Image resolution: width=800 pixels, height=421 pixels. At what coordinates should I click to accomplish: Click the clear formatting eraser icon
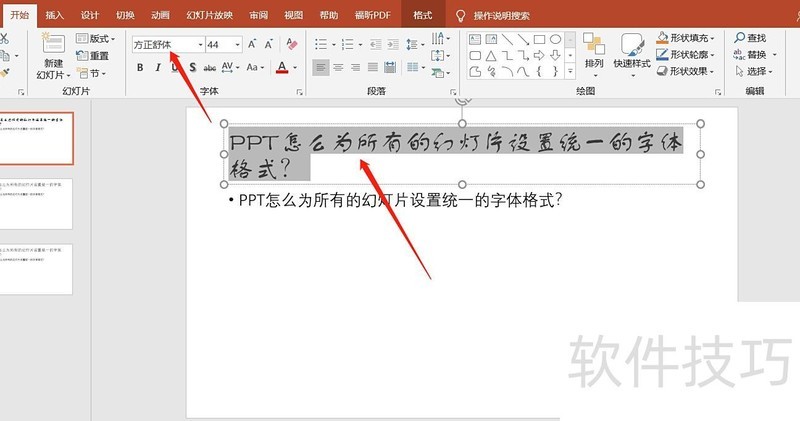point(291,44)
